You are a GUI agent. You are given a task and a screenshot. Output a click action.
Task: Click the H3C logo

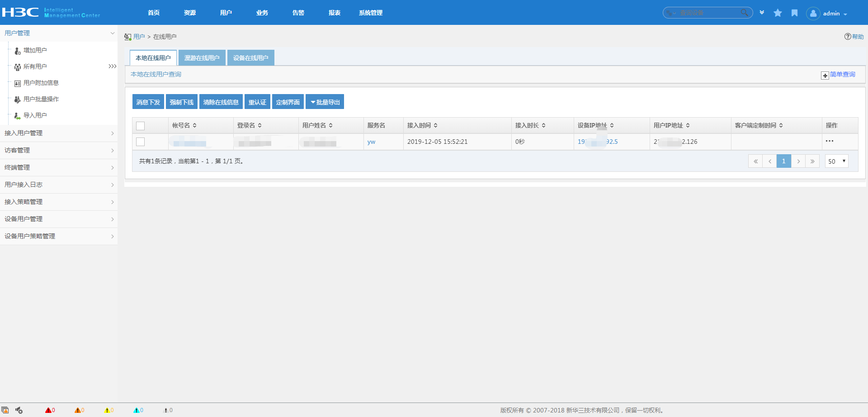21,12
